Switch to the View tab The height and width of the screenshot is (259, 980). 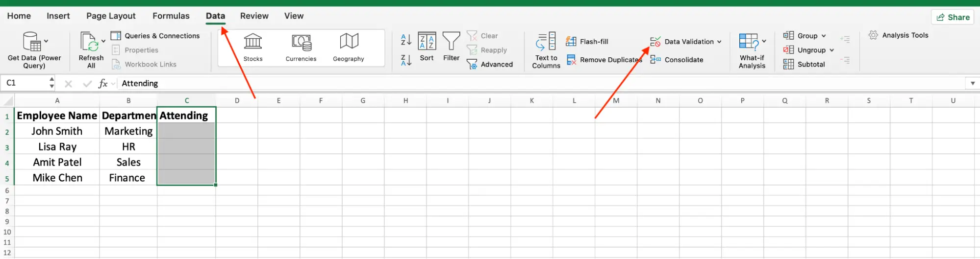point(294,16)
